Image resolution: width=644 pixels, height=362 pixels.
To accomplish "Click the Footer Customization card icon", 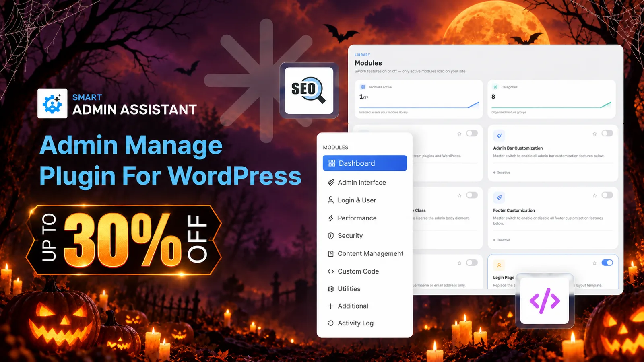I will coord(499,197).
